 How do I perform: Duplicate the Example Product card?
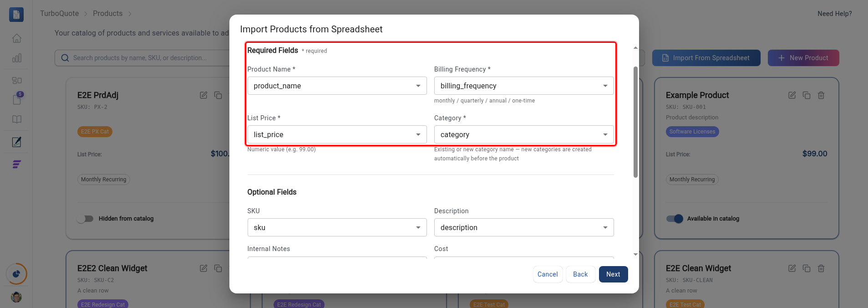(x=807, y=95)
